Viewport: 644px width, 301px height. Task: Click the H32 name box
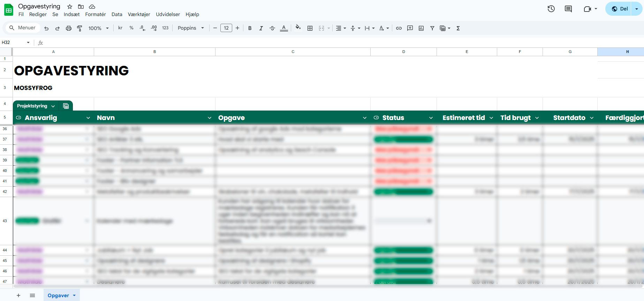click(x=16, y=42)
